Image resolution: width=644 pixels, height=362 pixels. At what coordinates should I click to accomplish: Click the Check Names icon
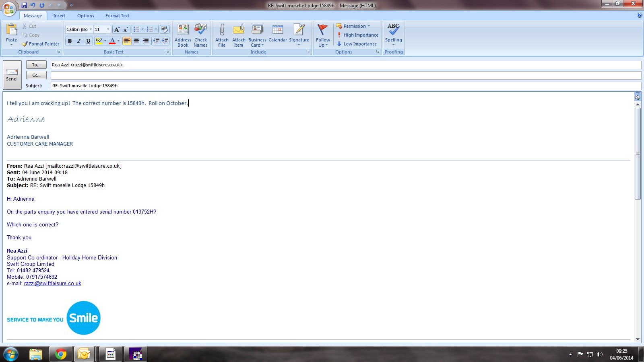click(x=200, y=30)
